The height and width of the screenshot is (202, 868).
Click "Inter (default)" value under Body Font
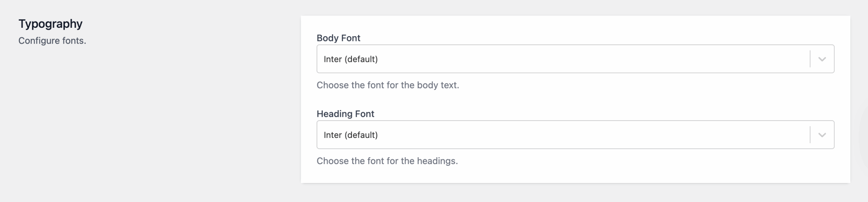click(351, 59)
